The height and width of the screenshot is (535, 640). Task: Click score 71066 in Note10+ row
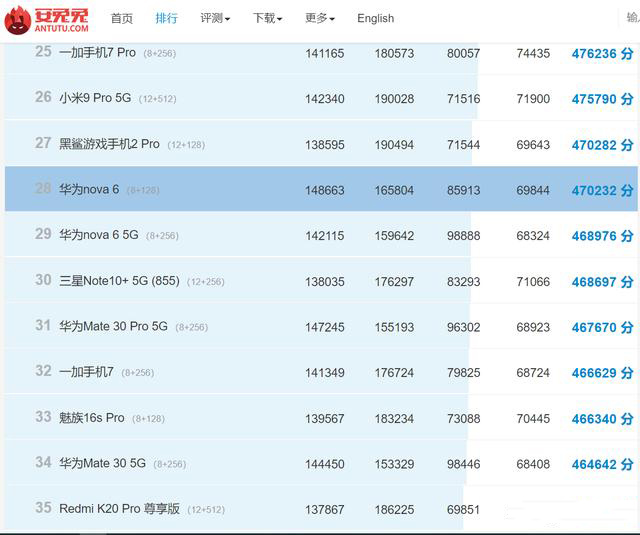(x=533, y=282)
